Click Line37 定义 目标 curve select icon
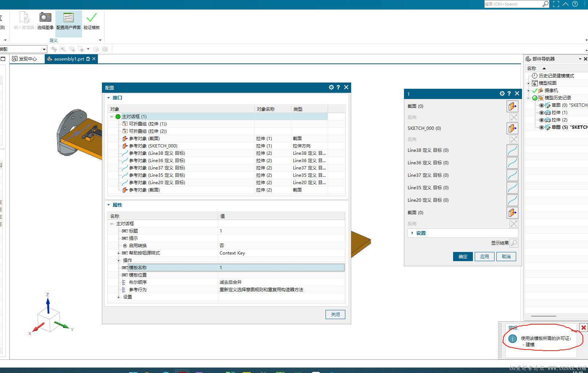588x373 pixels. [512, 175]
